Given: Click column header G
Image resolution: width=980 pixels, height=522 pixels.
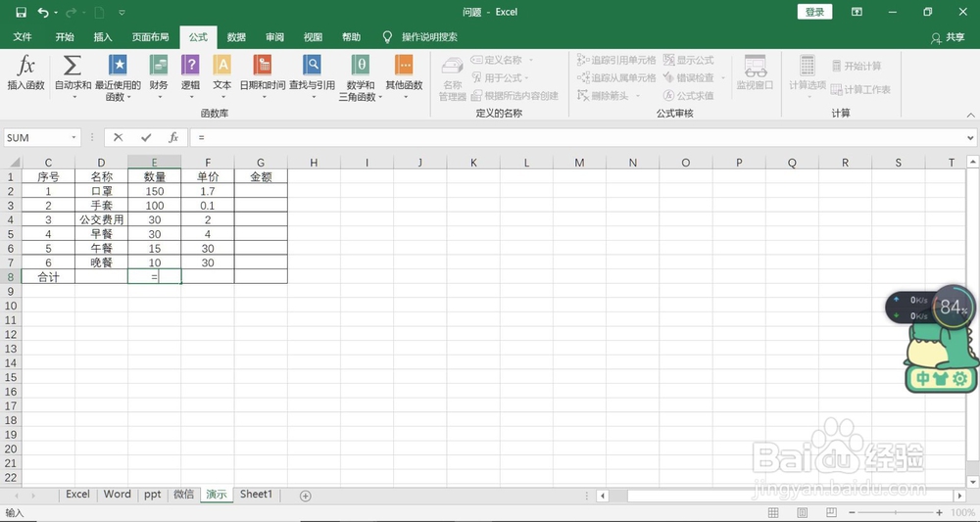Looking at the screenshot, I should coord(261,163).
